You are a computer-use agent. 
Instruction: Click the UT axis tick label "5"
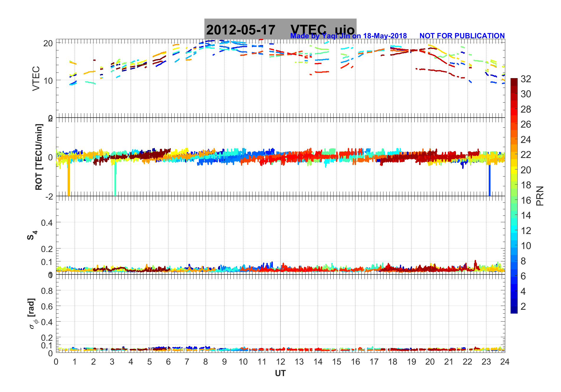coord(150,362)
